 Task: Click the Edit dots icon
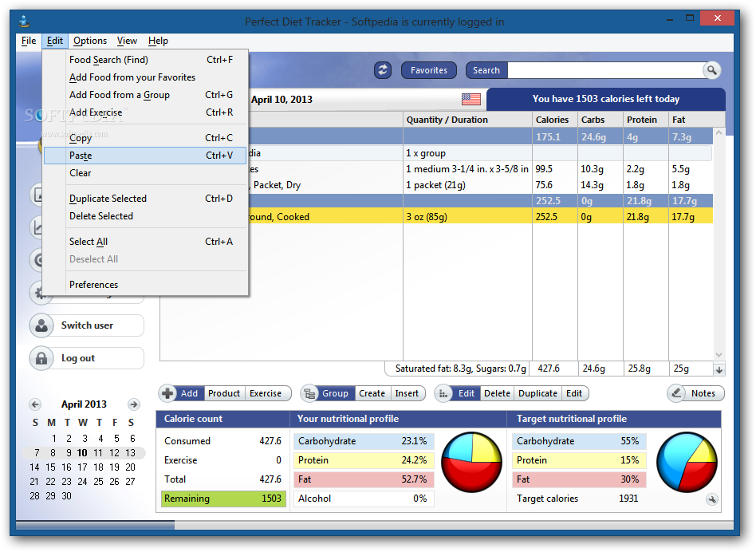443,393
